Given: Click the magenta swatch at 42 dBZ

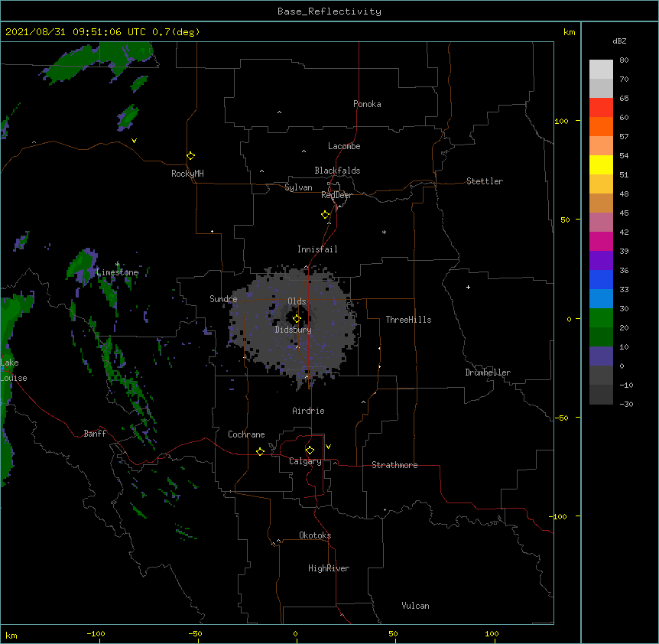Looking at the screenshot, I should [x=601, y=241].
